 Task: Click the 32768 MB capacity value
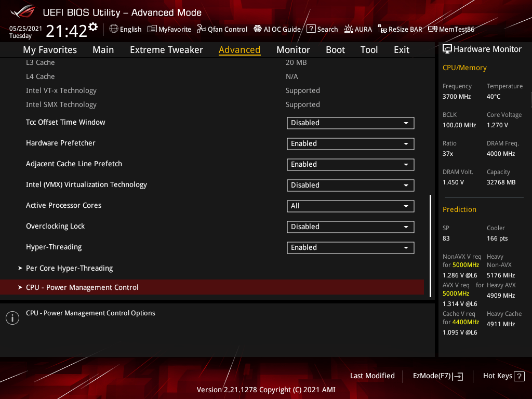click(501, 182)
